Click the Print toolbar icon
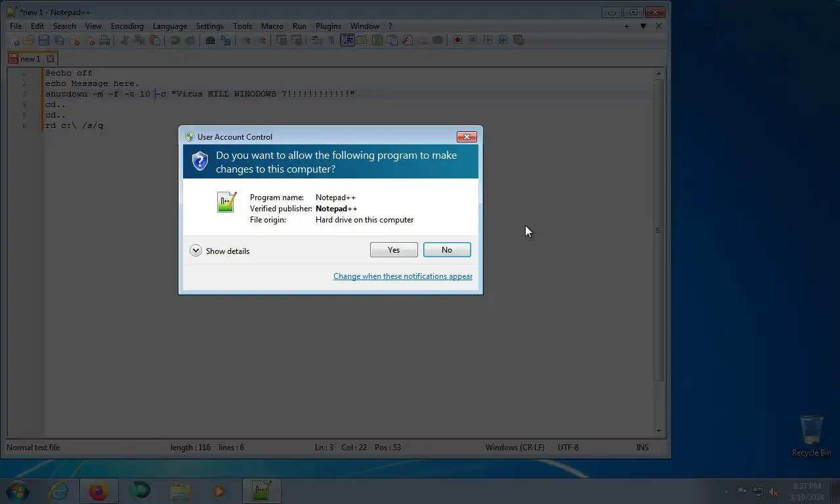The width and height of the screenshot is (840, 504). (x=104, y=40)
